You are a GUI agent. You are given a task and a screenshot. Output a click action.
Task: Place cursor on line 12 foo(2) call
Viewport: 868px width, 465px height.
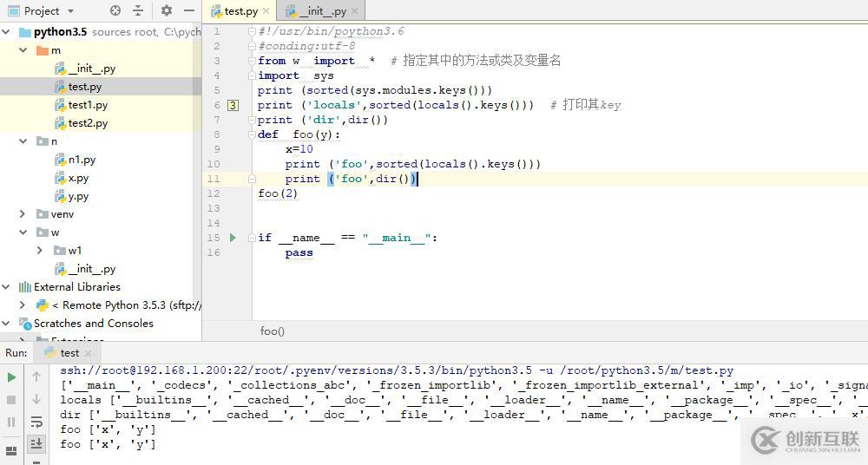click(278, 193)
